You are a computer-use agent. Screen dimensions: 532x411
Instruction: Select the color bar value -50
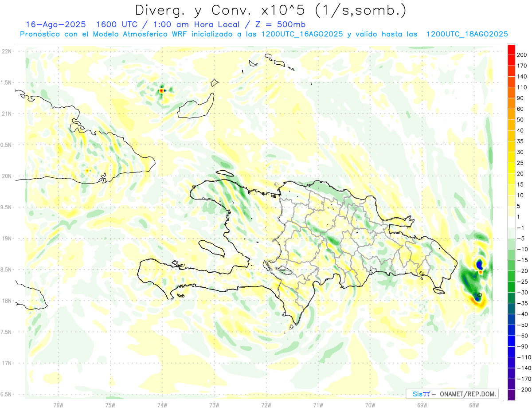[x=523, y=325]
